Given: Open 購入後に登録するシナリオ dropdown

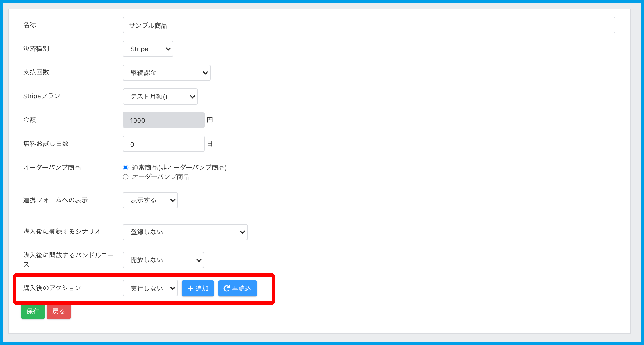Looking at the screenshot, I should pyautogui.click(x=185, y=232).
